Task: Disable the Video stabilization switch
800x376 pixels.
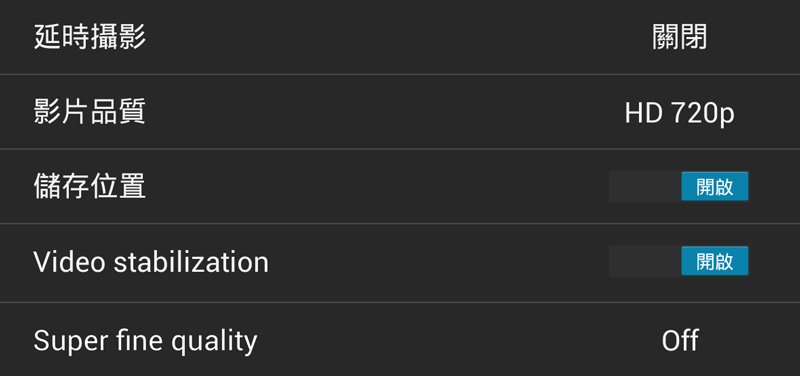Action: point(679,261)
